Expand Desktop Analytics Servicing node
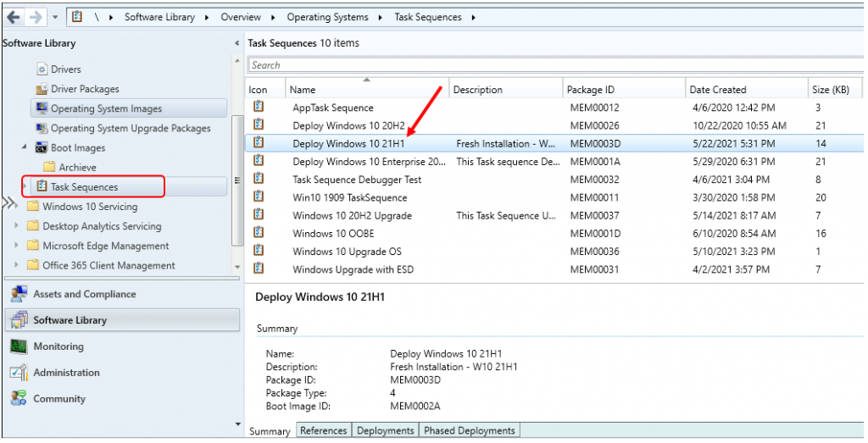 click(17, 226)
